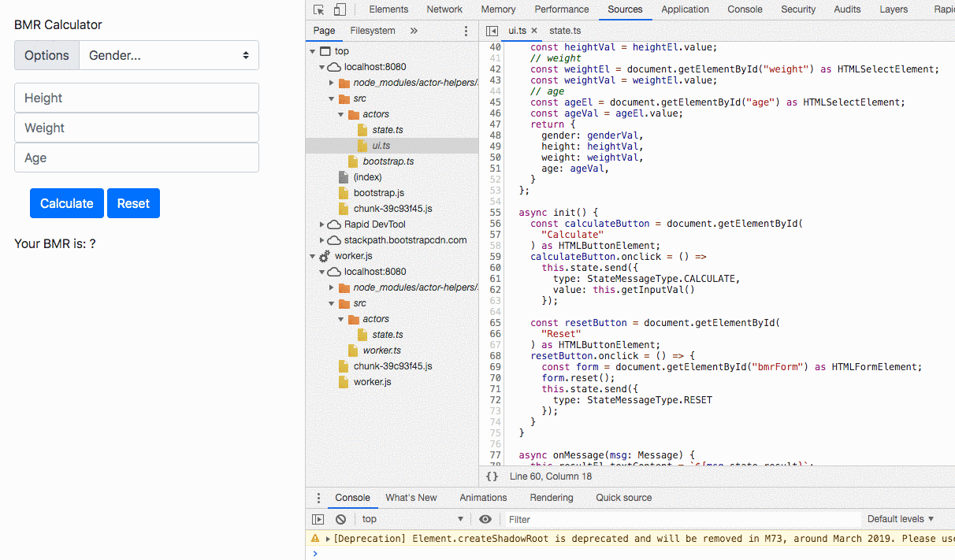Select the highlighted ui.ts file in tree
This screenshot has width=955, height=560.
coord(392,146)
